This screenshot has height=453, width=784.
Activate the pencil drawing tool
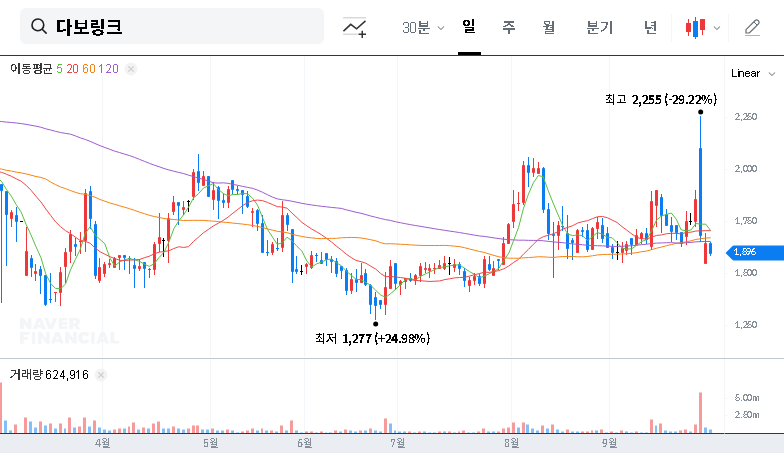[x=752, y=28]
